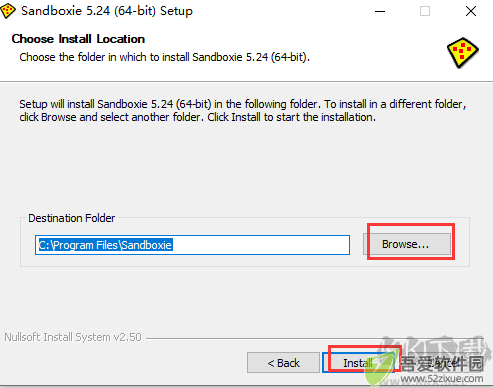Click the yellow Sandboxie logo in the header

point(462,53)
